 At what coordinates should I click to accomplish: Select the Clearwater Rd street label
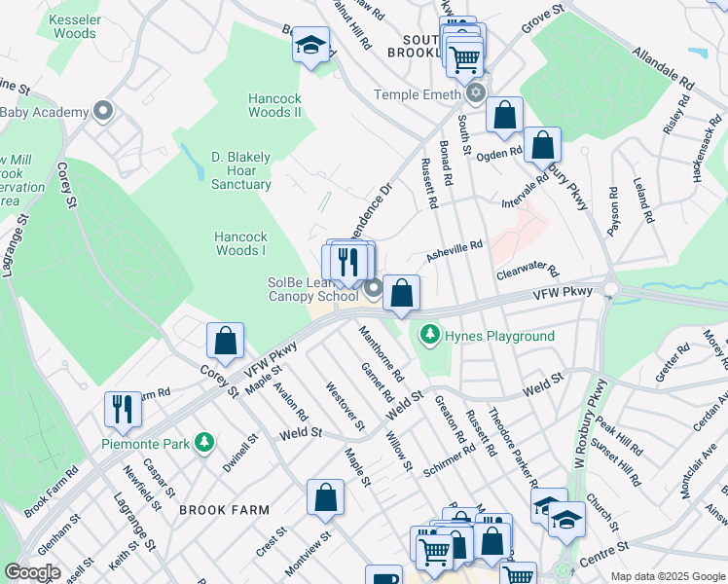528,270
